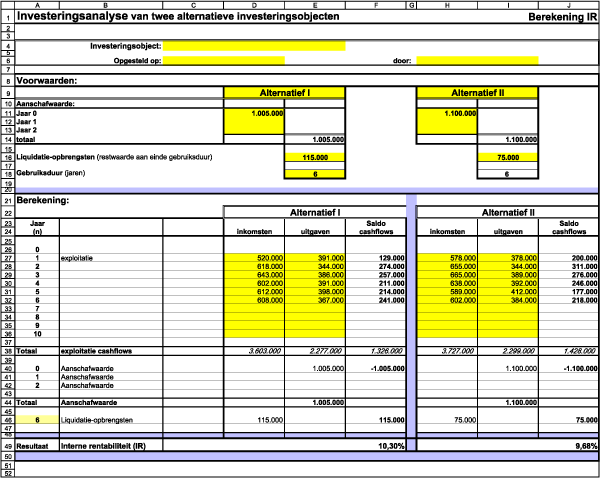Screen dimensions: 600x478
Task: Select IR result 10,30%
Action: pos(391,446)
